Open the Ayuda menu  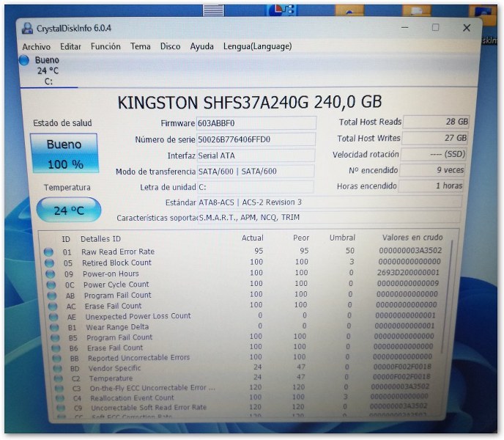tap(201, 46)
